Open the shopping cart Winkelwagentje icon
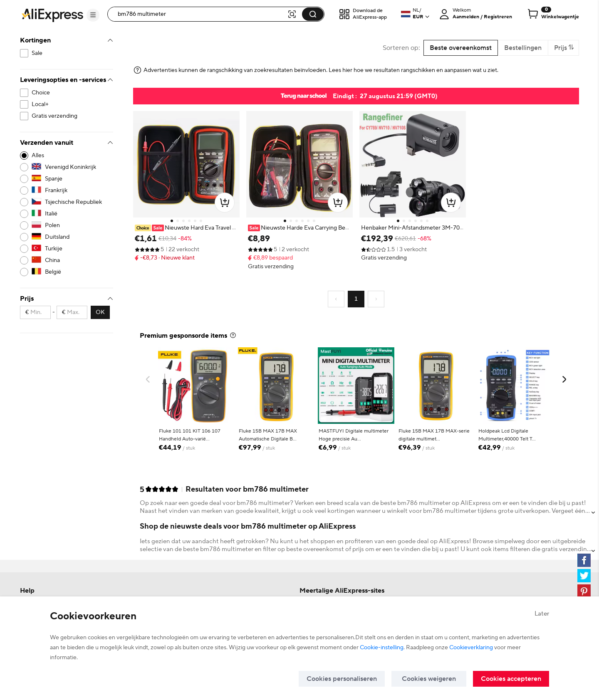 [x=533, y=14]
